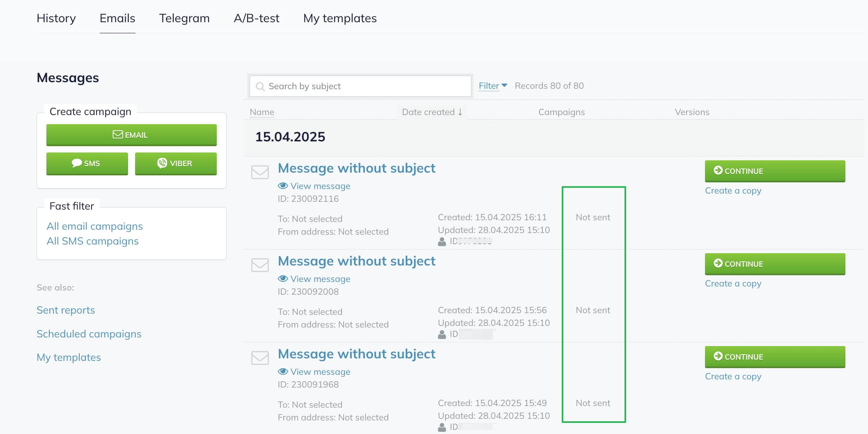Create an SMS campaign
Image resolution: width=868 pixels, height=434 pixels.
coord(87,164)
